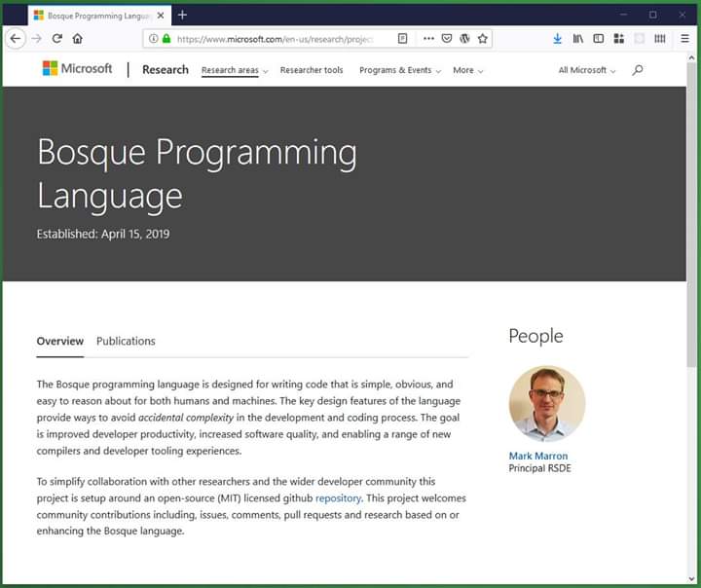Click the tiles extension icon in toolbar
The width and height of the screenshot is (701, 588).
pos(619,39)
